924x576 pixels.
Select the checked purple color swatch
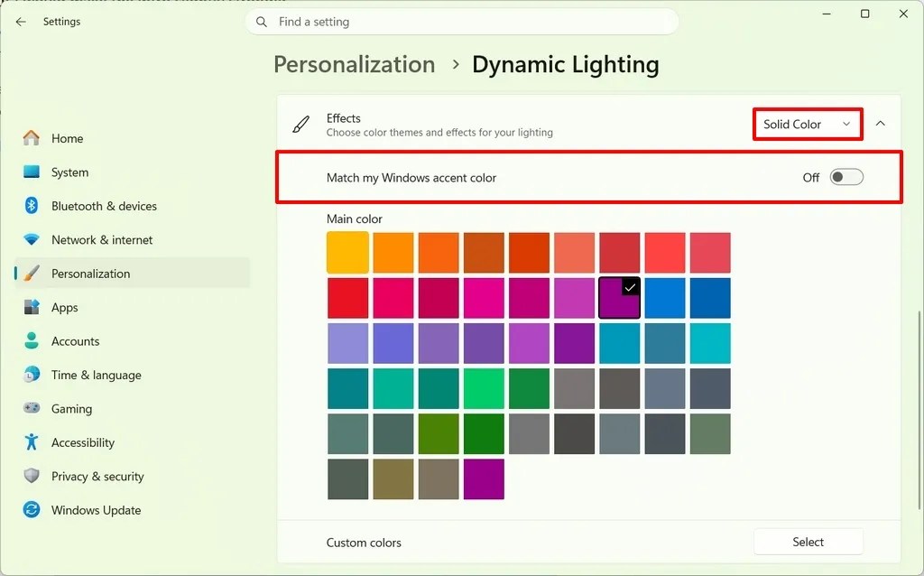tap(619, 298)
